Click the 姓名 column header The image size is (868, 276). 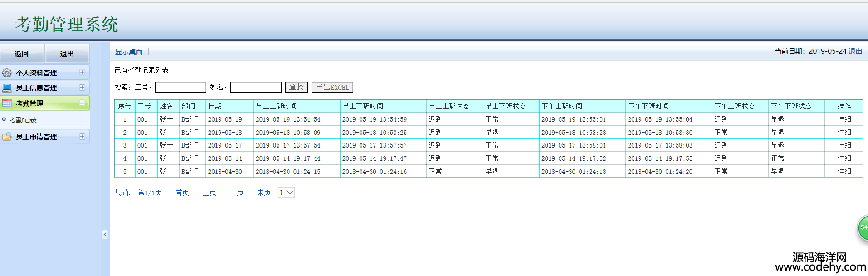pyautogui.click(x=168, y=106)
